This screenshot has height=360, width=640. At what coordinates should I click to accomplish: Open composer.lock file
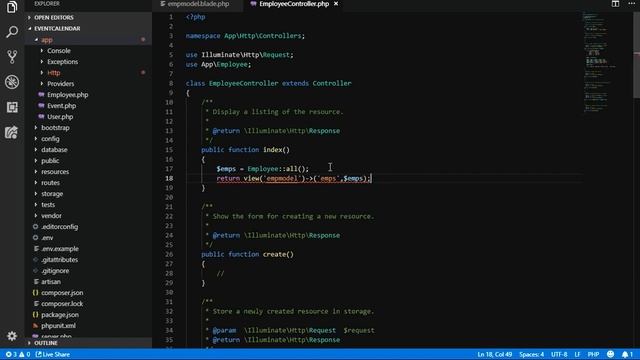89,304
